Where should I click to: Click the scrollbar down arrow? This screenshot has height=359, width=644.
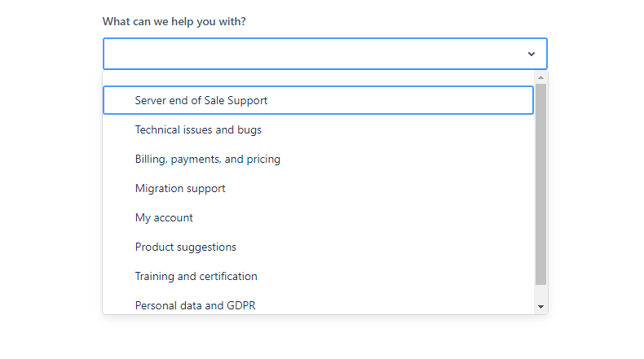[540, 307]
